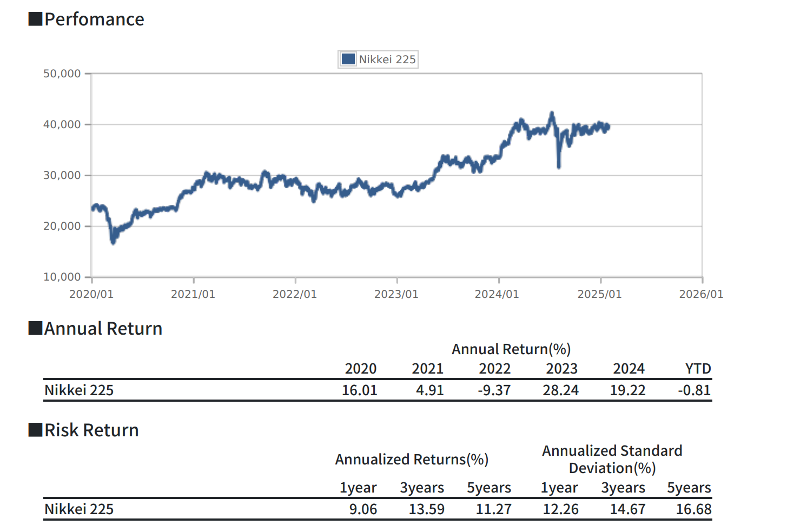
Task: Click the 2022 column header
Action: click(495, 369)
